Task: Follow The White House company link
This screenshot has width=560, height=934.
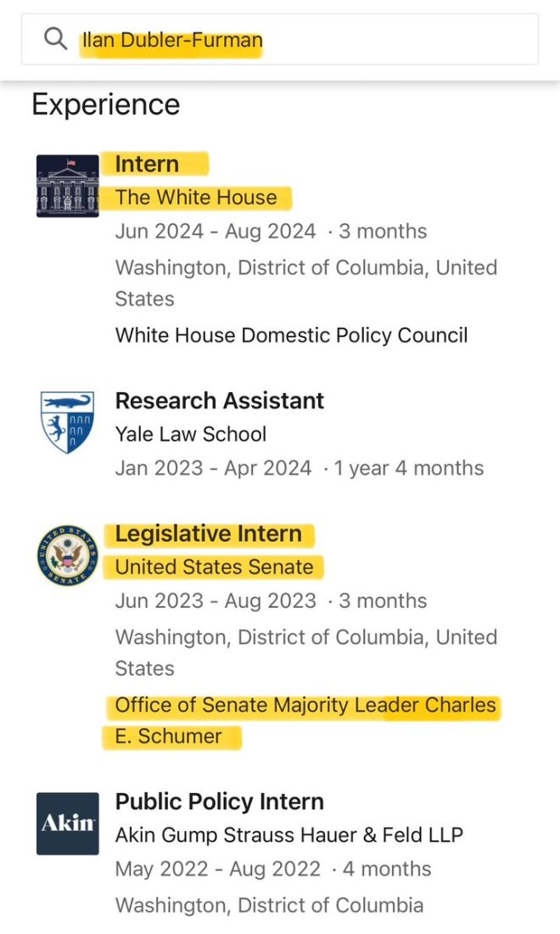Action: [196, 197]
